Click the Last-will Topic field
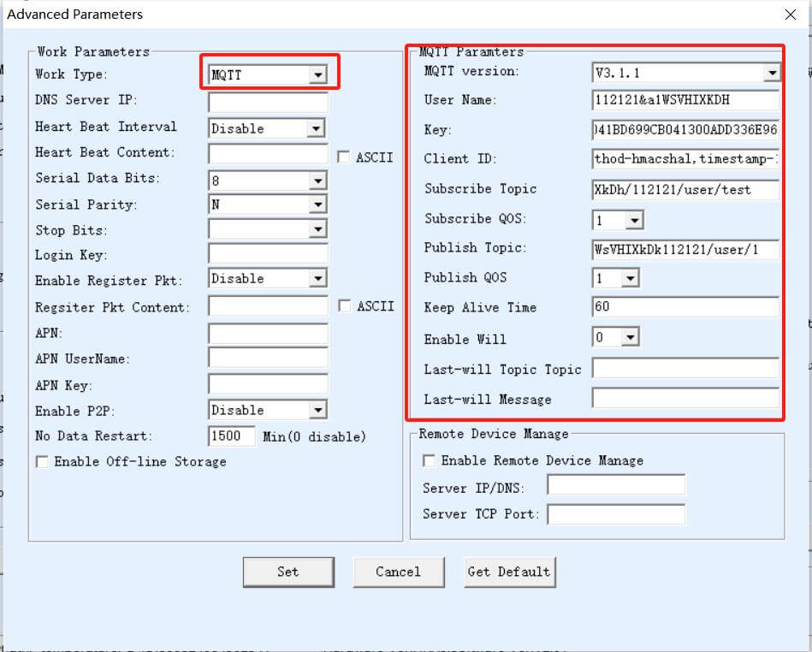The width and height of the screenshot is (812, 652). click(x=685, y=368)
